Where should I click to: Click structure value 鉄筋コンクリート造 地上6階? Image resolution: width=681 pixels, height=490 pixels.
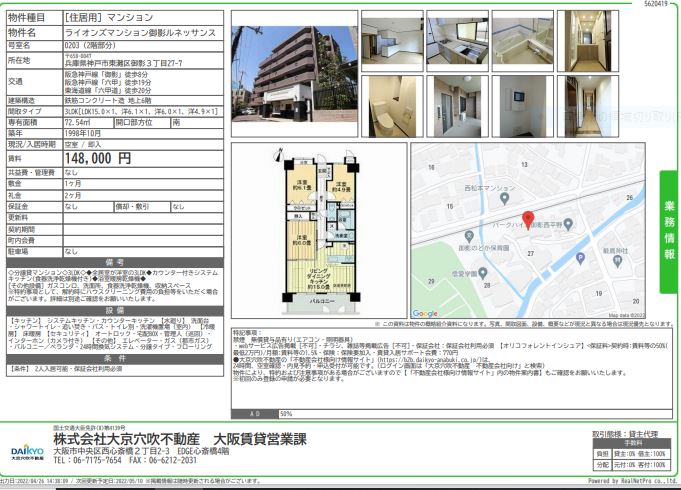click(x=107, y=101)
